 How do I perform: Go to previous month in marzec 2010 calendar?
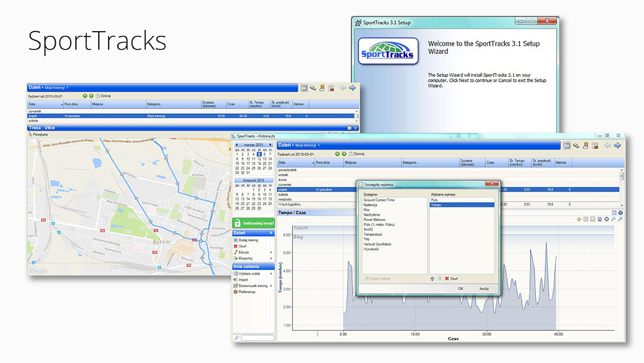click(237, 145)
